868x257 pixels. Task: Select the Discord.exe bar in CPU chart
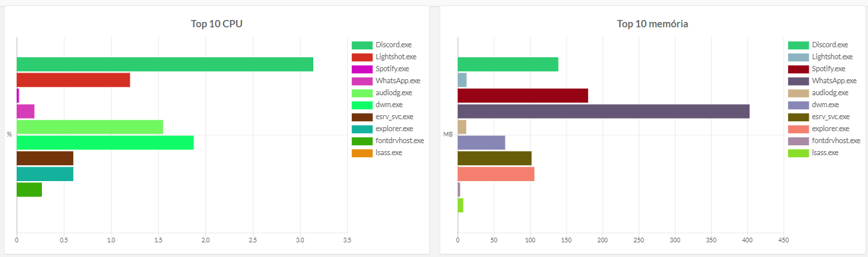[165, 65]
